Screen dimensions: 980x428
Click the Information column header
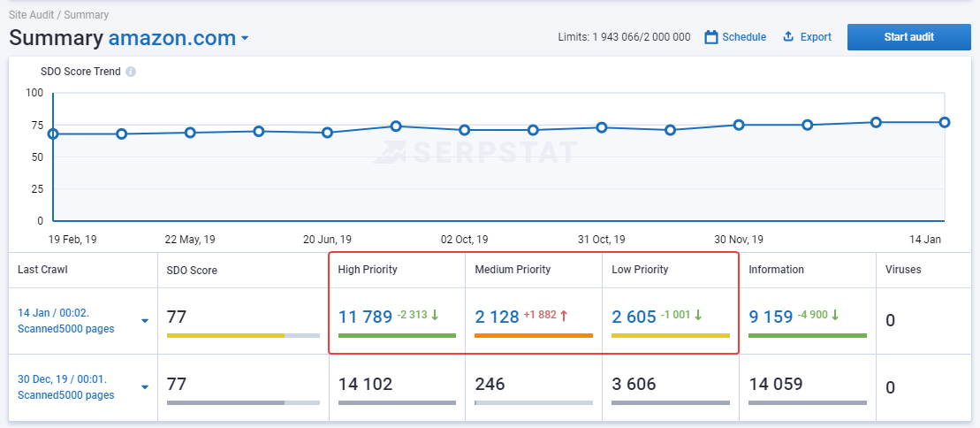pyautogui.click(x=776, y=270)
